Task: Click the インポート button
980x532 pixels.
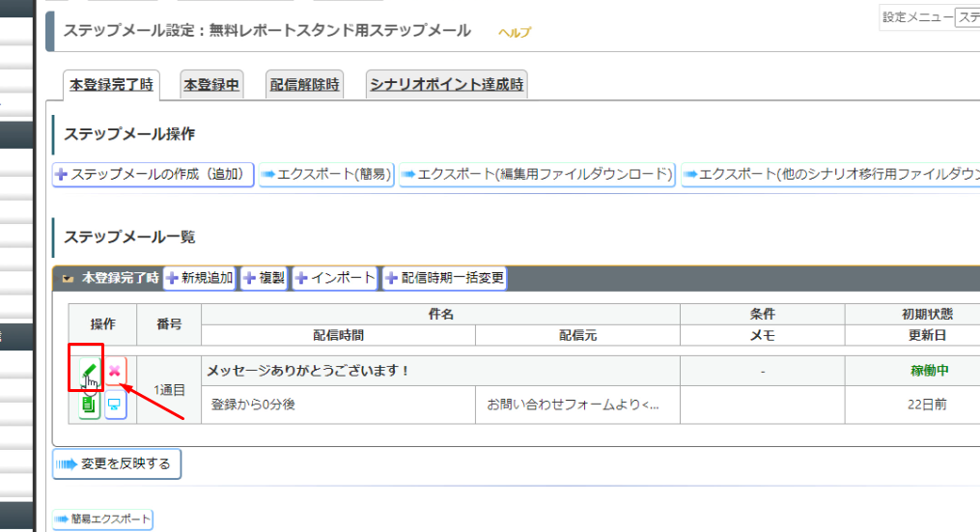Action: (335, 279)
